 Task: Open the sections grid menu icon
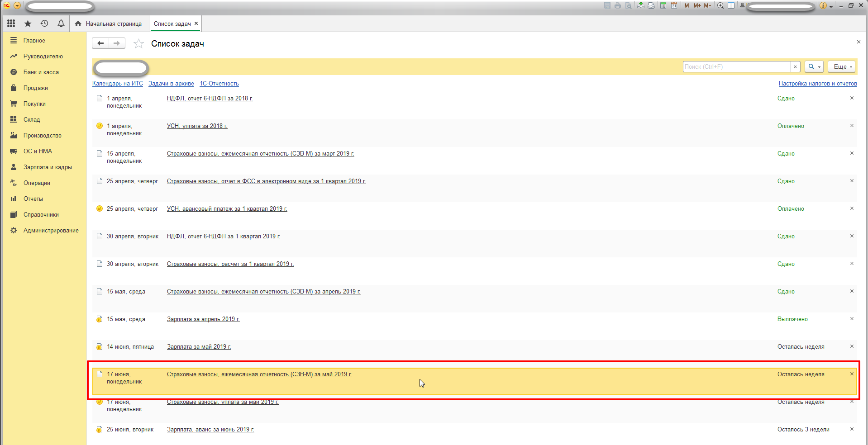click(11, 24)
